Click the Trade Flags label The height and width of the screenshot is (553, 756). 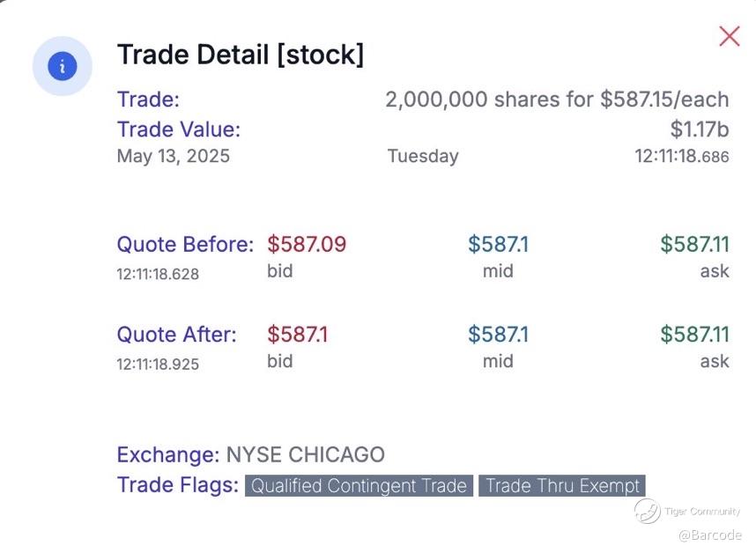(177, 485)
